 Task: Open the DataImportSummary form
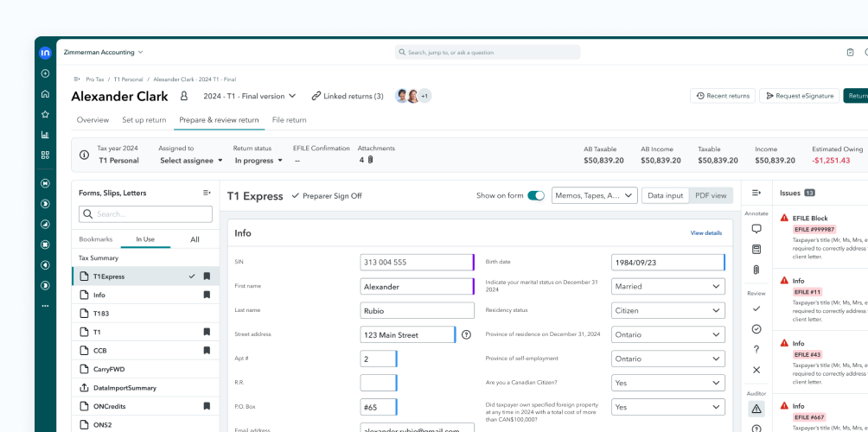pyautogui.click(x=145, y=388)
